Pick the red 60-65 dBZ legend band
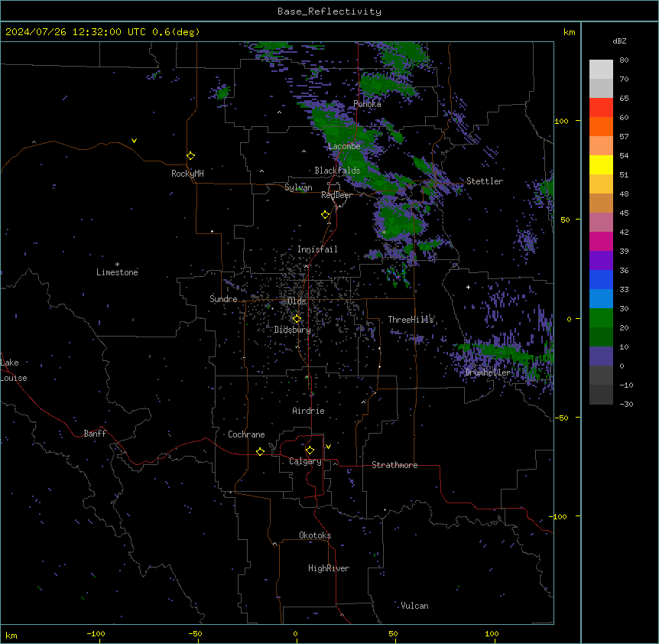 coord(601,108)
